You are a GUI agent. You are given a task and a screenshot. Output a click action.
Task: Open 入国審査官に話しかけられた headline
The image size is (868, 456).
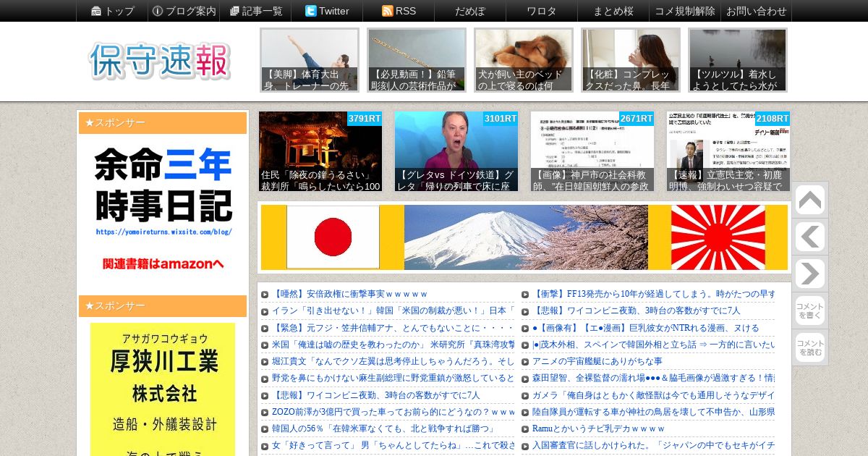pyautogui.click(x=654, y=444)
